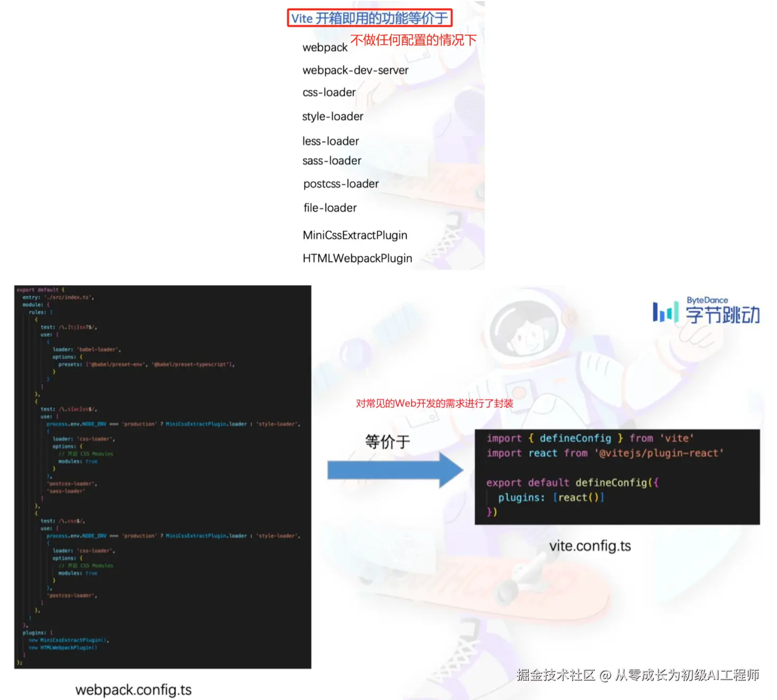Screen dimensions: 777x700
Task: Click the 'webpack.config.ts' caption
Action: click(134, 690)
